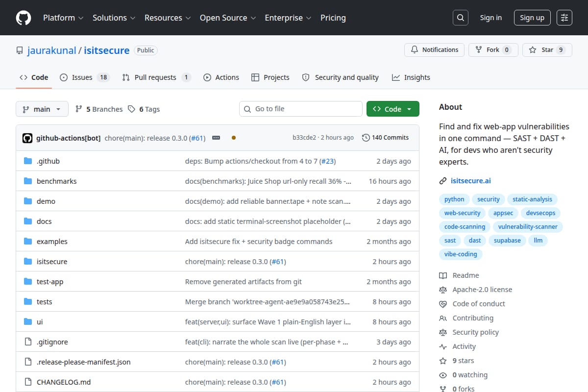Click the .github folder icon
The image size is (588, 392).
point(28,161)
